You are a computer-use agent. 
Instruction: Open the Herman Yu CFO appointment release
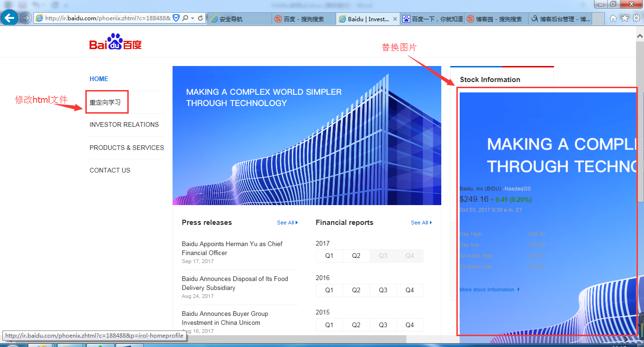click(x=232, y=248)
